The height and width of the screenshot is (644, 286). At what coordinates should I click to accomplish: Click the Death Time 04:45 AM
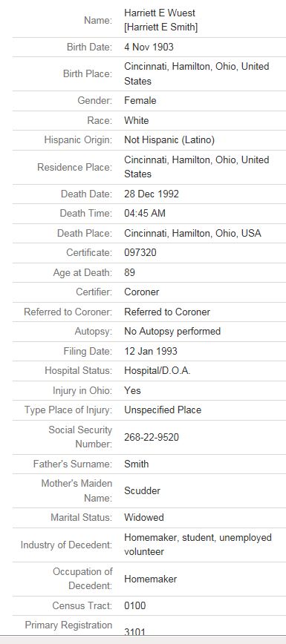[145, 213]
